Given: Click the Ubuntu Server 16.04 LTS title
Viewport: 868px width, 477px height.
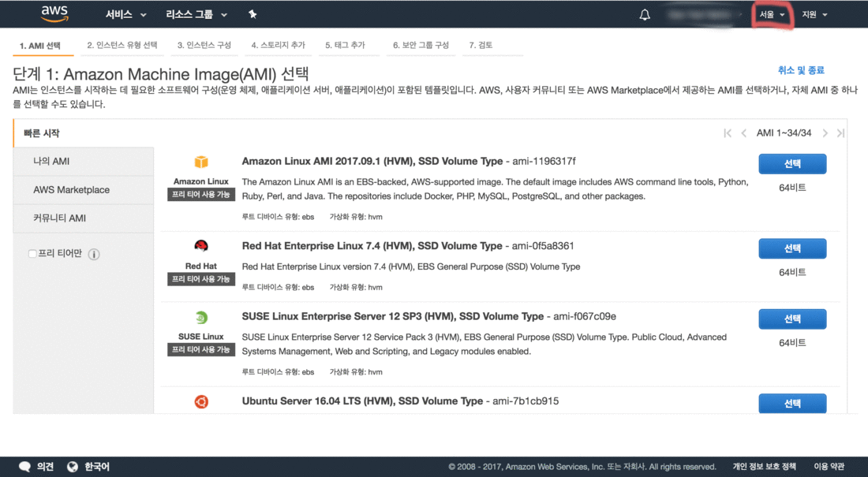Looking at the screenshot, I should point(362,401).
